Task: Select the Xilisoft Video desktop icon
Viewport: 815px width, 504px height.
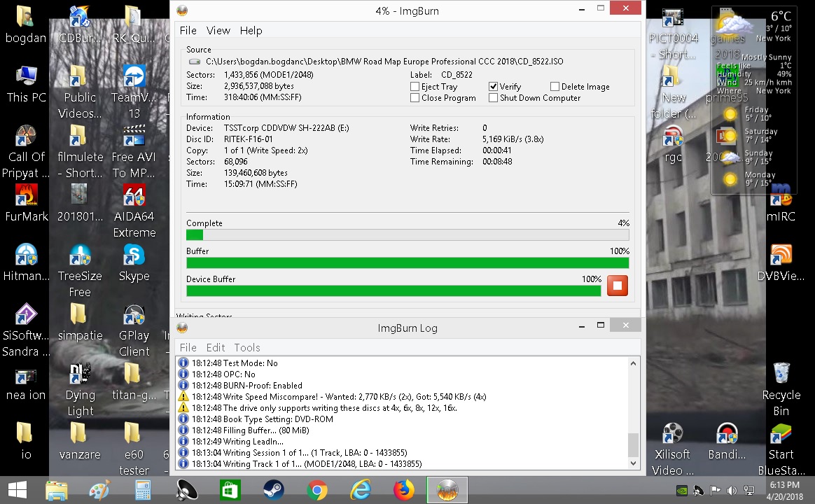Action: 673,449
